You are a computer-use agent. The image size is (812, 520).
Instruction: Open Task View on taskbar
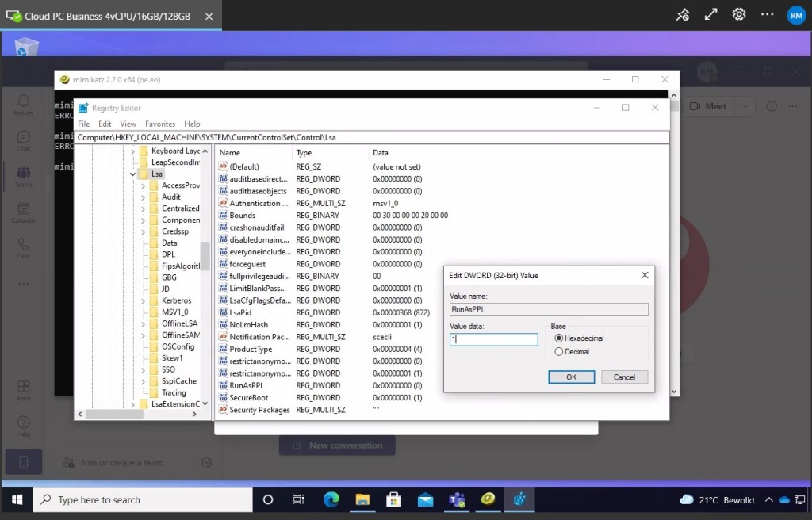pos(299,500)
